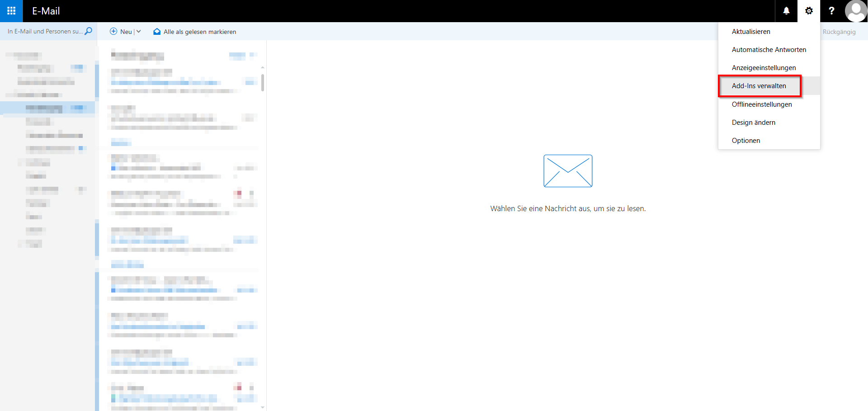868x411 pixels.
Task: Open Optionen at the menu bottom
Action: pos(745,140)
